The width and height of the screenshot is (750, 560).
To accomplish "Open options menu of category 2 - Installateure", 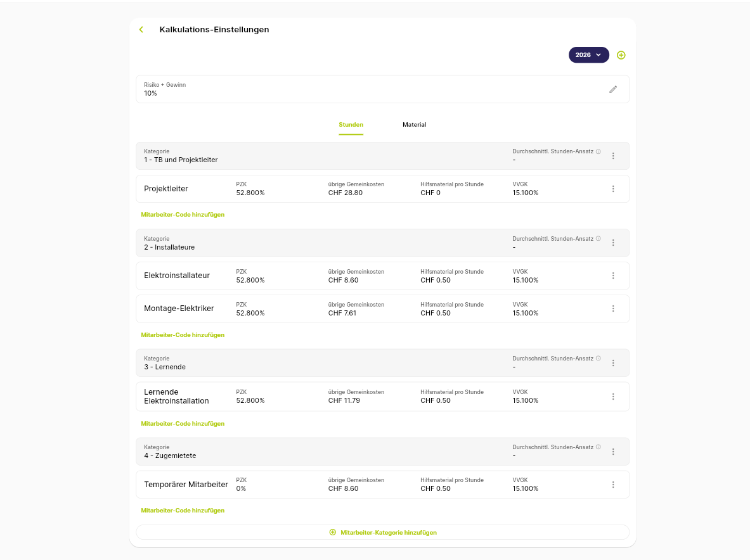I will click(612, 243).
